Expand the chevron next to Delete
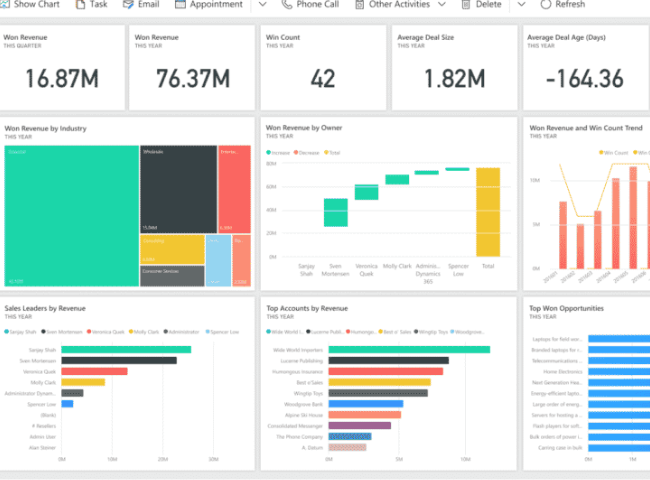 (520, 4)
